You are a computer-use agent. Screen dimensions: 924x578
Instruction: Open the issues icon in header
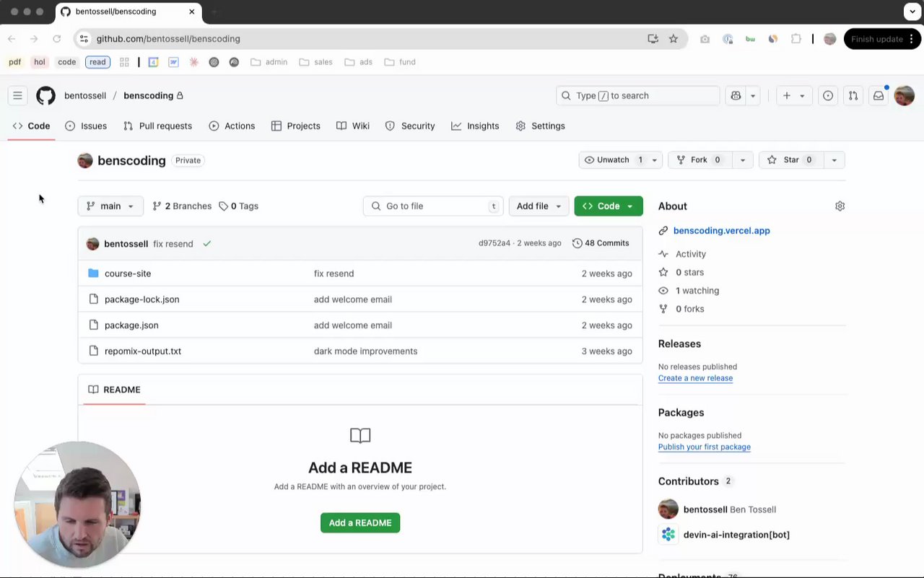(828, 95)
